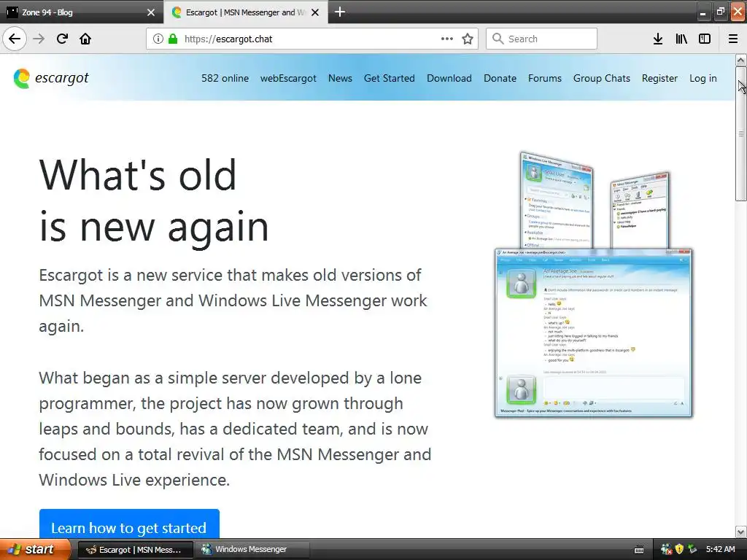Click the taskbar clock 5:42 AM
Viewport: 747px width, 560px height.
[x=720, y=550]
